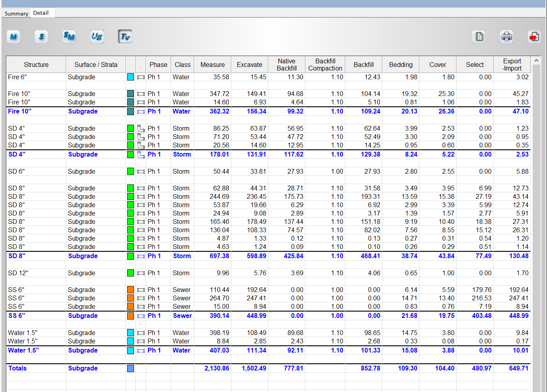Click the Structure column header
The width and height of the screenshot is (547, 392).
pyautogui.click(x=36, y=65)
